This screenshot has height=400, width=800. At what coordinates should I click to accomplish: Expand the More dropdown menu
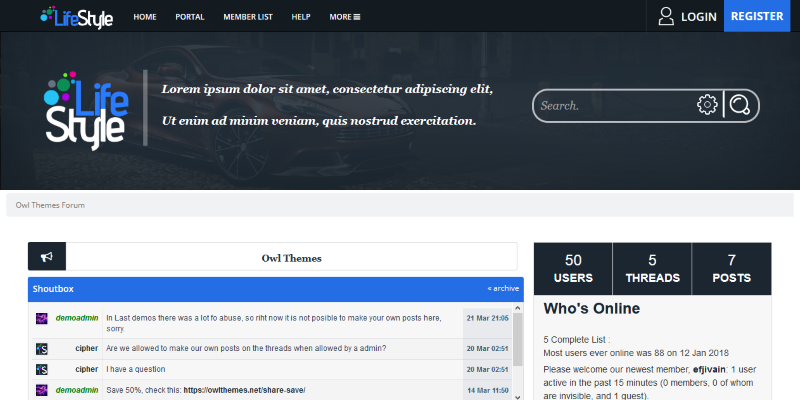pos(344,17)
